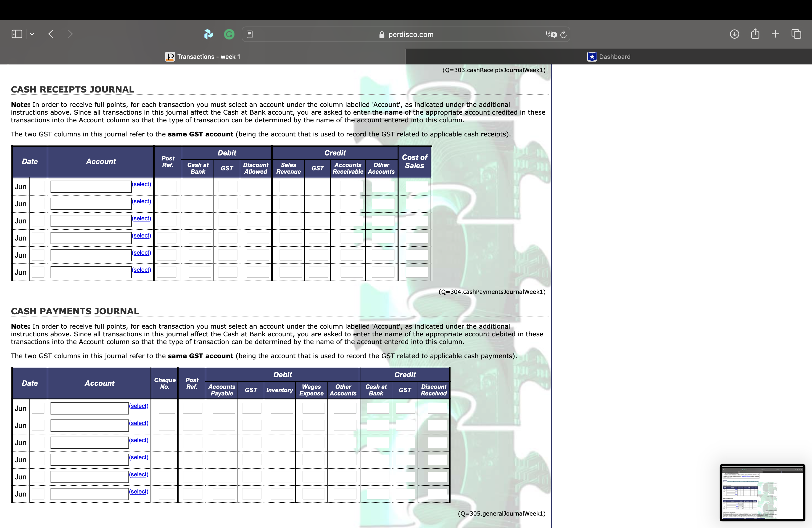
Task: Click (select) in the first Cash Payments row
Action: [x=138, y=406]
